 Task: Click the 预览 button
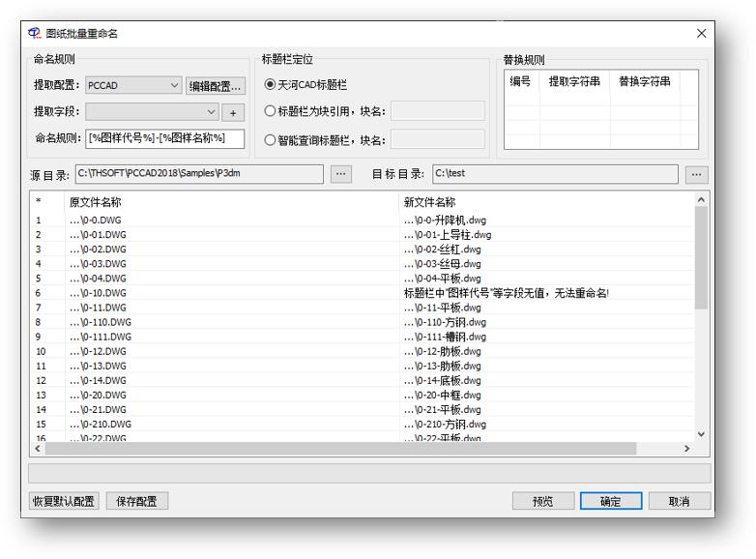coord(543,501)
